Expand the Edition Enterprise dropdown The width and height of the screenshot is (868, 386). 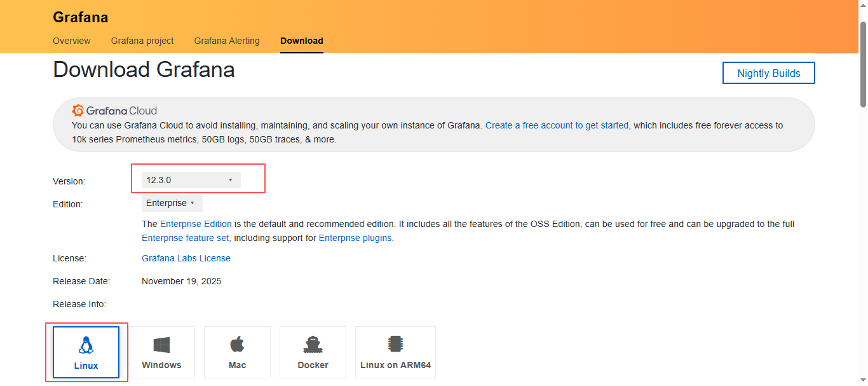coord(172,203)
